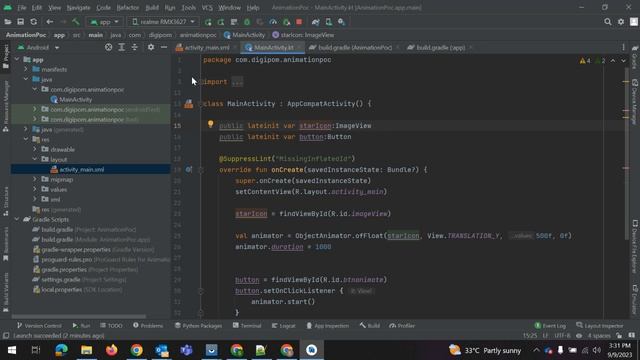Click the Save All toolbar icon
640x360 pixels.
(x=20, y=22)
